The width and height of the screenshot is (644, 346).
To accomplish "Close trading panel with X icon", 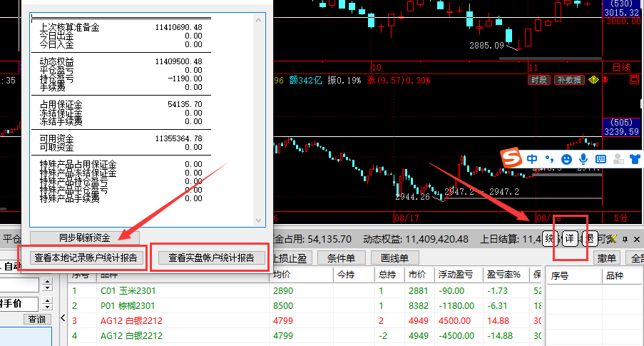I will 637,239.
